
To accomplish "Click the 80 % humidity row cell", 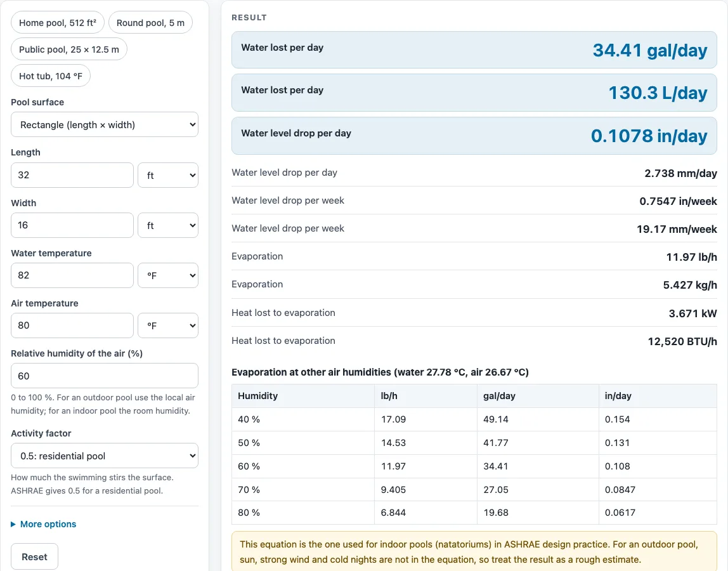I will (x=303, y=513).
